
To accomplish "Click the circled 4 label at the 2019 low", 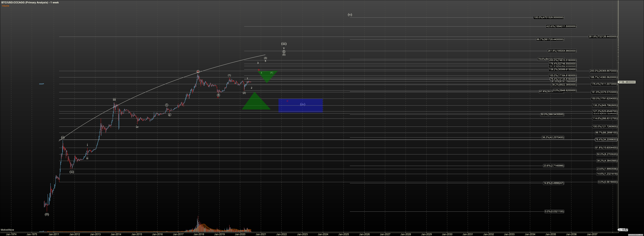I will [x=219, y=95].
